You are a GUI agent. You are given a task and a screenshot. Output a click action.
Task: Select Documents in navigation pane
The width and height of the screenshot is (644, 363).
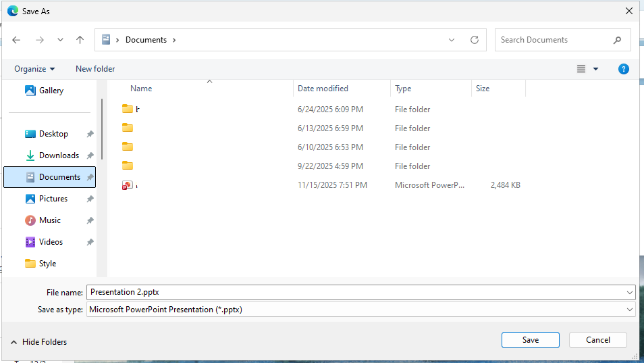click(x=50, y=177)
